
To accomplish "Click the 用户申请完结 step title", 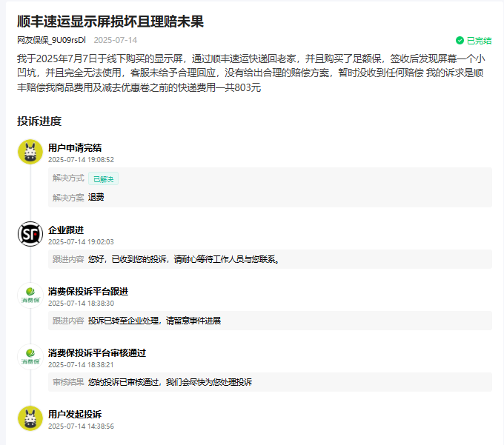I will [75, 147].
